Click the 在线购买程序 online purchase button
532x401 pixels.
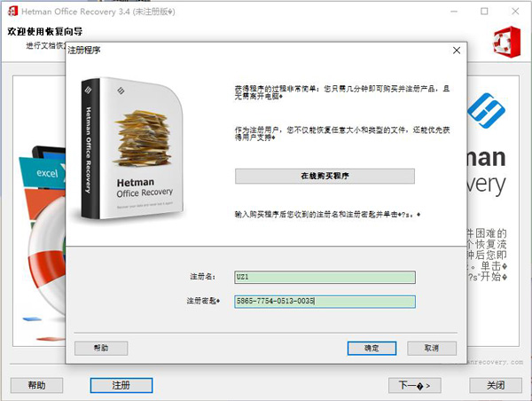325,176
